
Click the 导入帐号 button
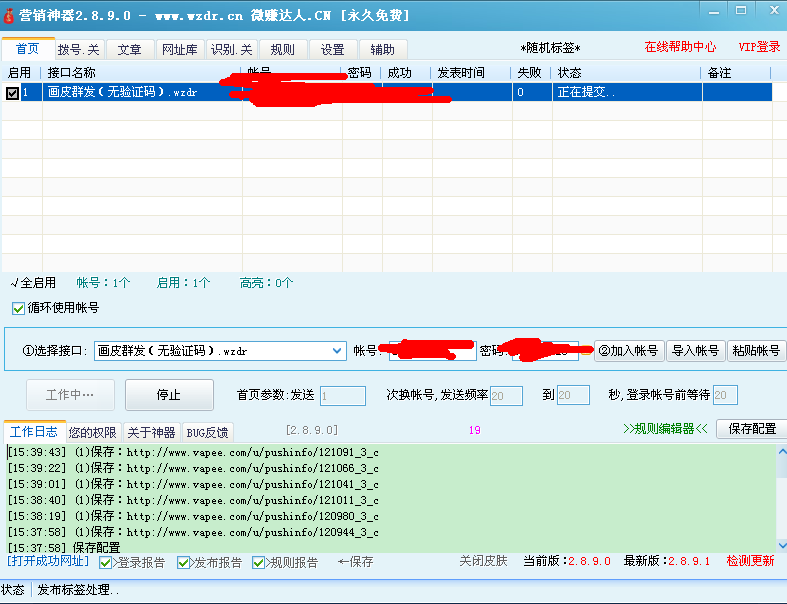(x=695, y=351)
